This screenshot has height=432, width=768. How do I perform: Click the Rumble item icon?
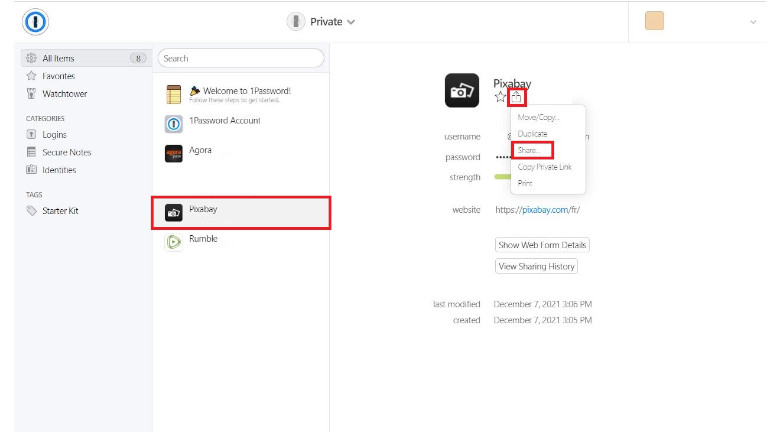tap(173, 242)
